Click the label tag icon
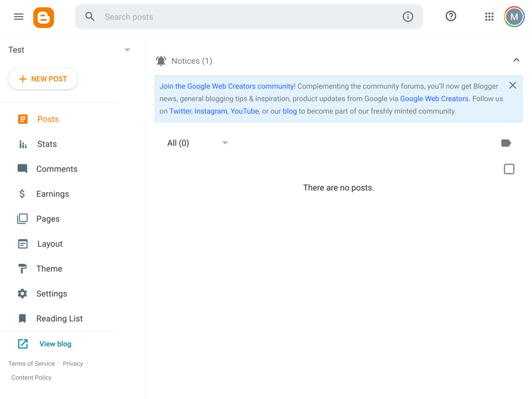The width and height of the screenshot is (532, 399). (506, 143)
